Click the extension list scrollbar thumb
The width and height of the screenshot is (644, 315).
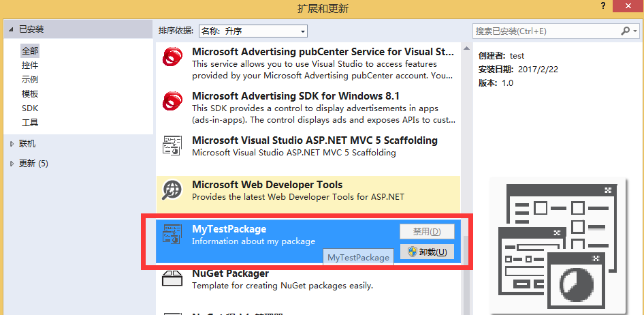pos(466,275)
